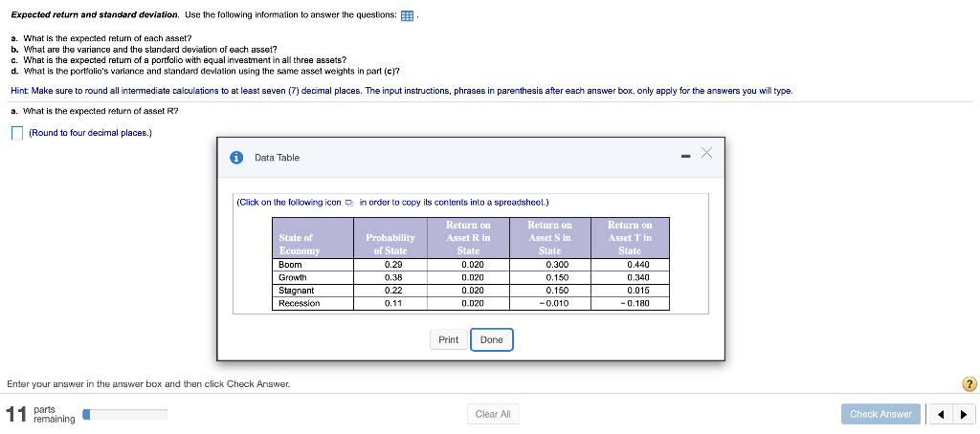The width and height of the screenshot is (980, 434).
Task: Click Asset T return 0.015
Action: click(638, 291)
